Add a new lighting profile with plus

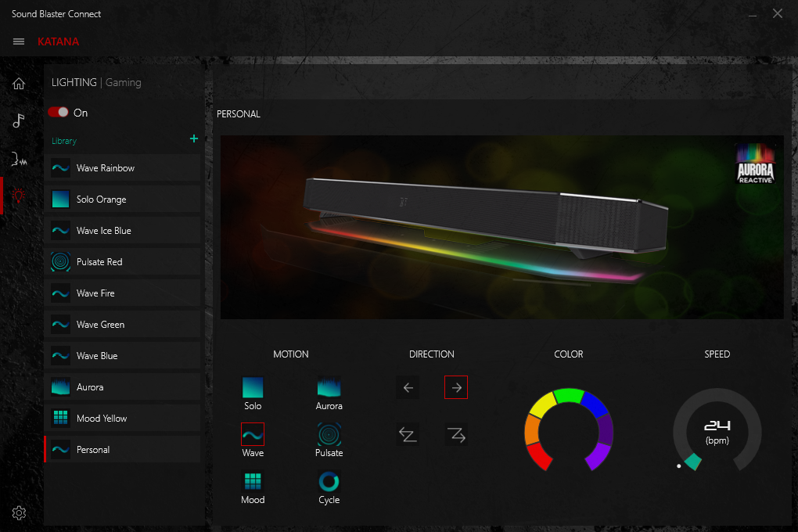tap(194, 138)
